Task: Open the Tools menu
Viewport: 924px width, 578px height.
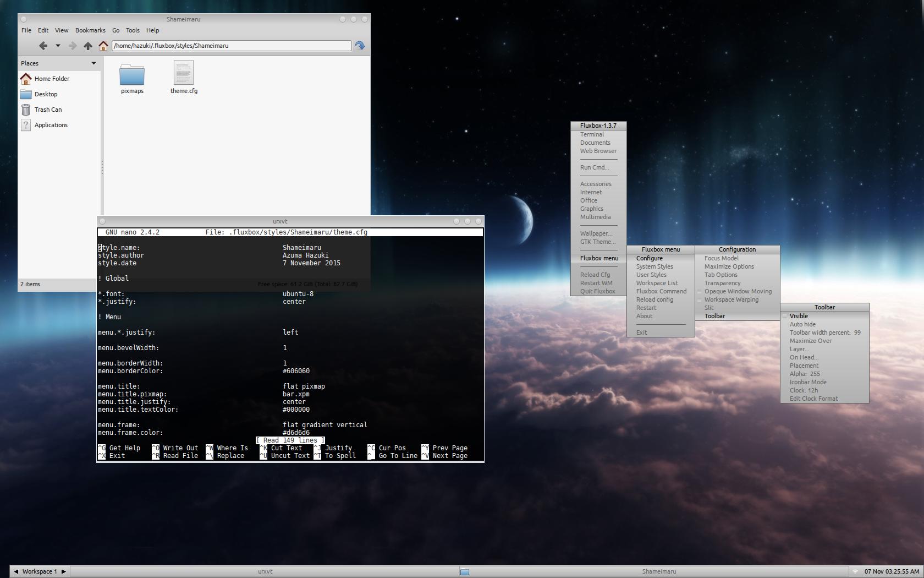Action: 133,30
